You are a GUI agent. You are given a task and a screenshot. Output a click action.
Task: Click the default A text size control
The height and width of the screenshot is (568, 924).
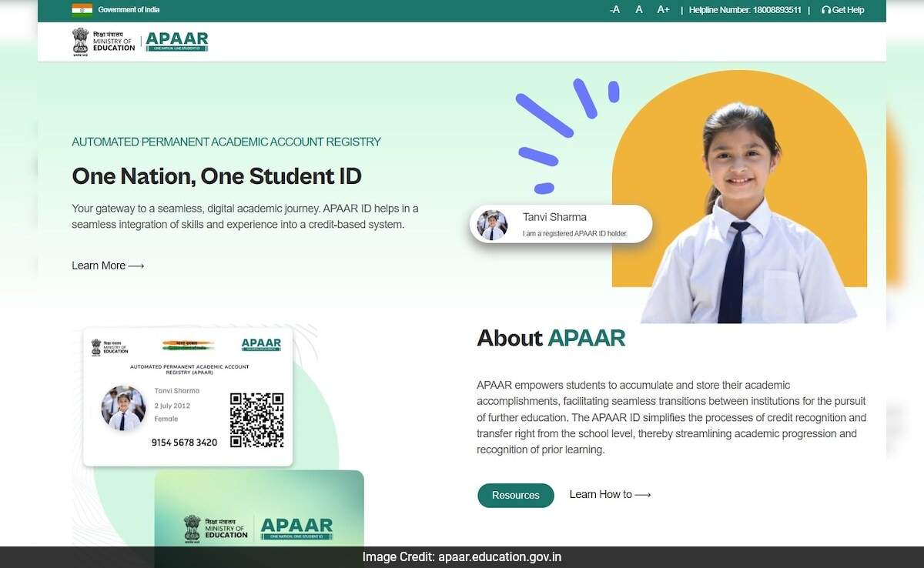[x=638, y=10]
